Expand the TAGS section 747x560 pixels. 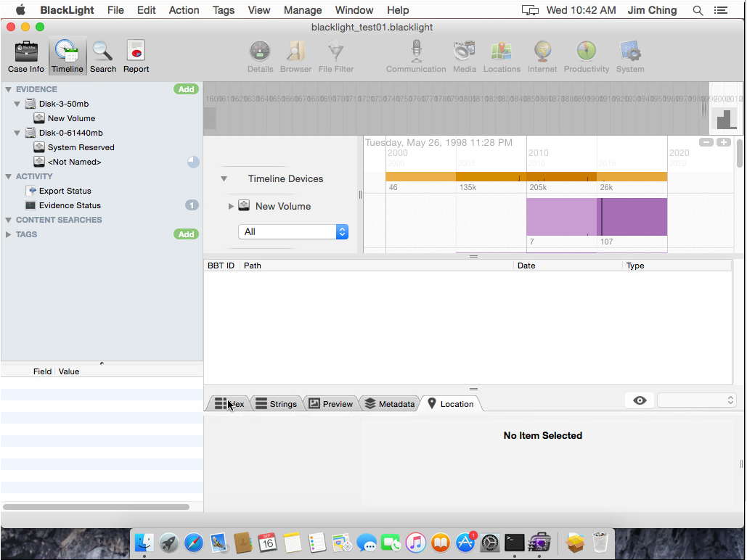coord(8,234)
